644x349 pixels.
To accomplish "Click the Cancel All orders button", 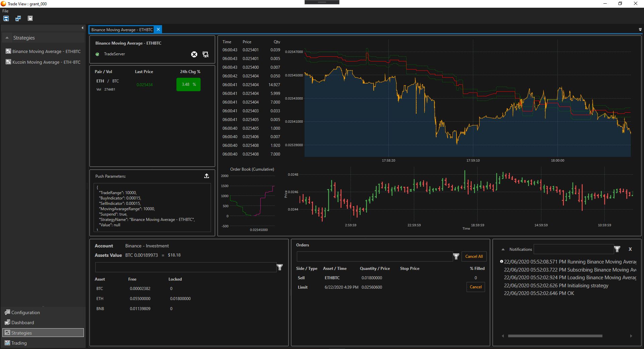I will tap(474, 256).
